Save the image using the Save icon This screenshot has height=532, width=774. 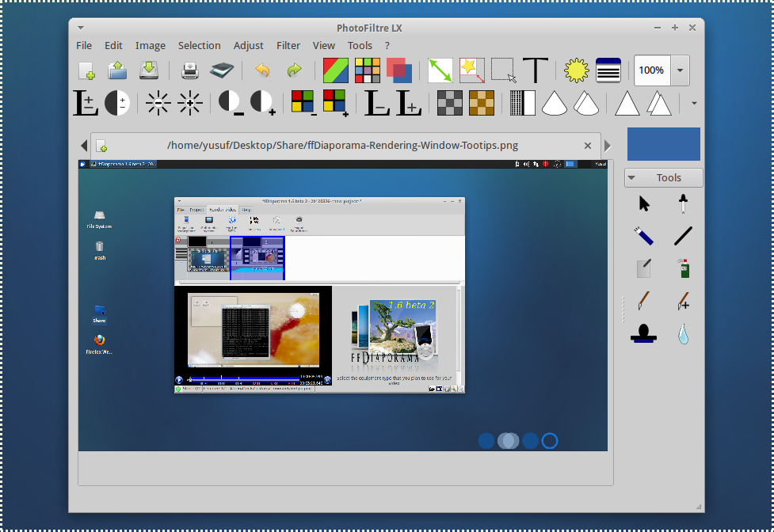tap(149, 70)
